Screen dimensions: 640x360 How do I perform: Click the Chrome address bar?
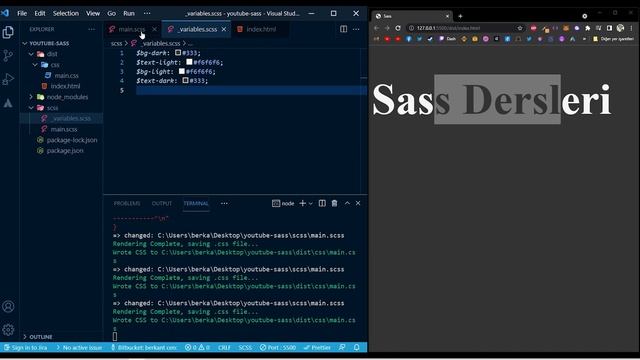[465, 28]
